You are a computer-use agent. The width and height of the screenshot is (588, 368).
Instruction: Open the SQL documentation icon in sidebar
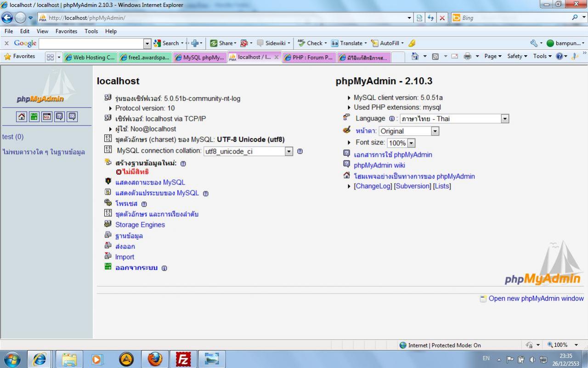coord(72,116)
